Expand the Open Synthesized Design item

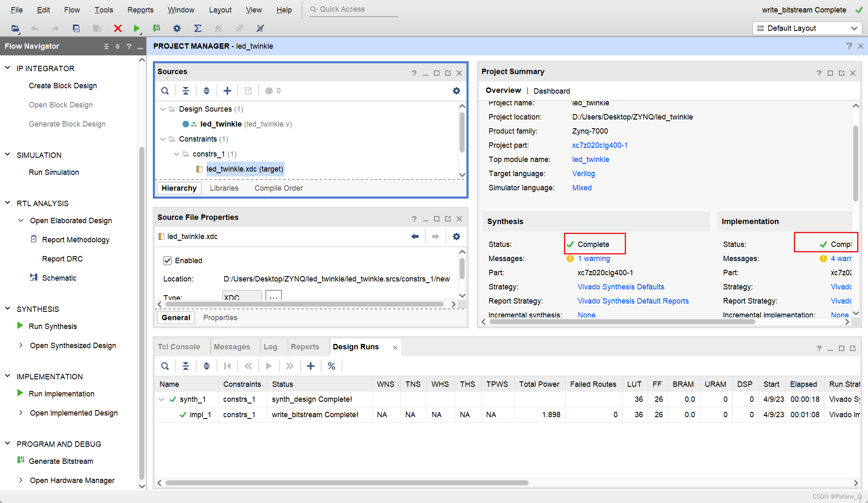coord(21,345)
